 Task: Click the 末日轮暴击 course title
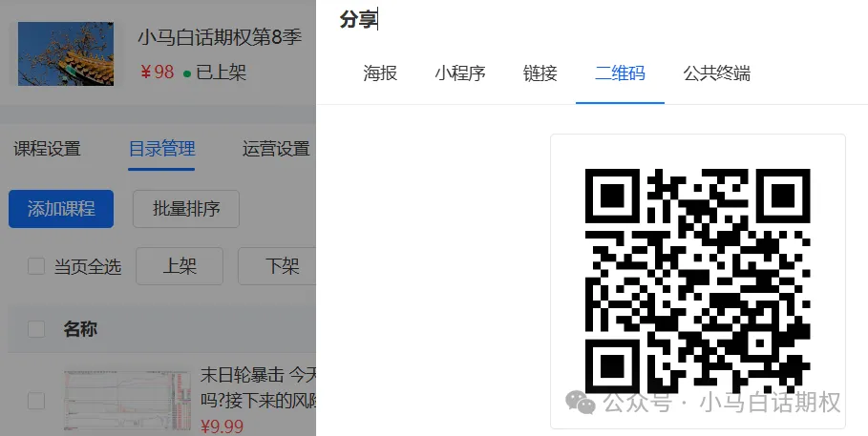click(258, 387)
